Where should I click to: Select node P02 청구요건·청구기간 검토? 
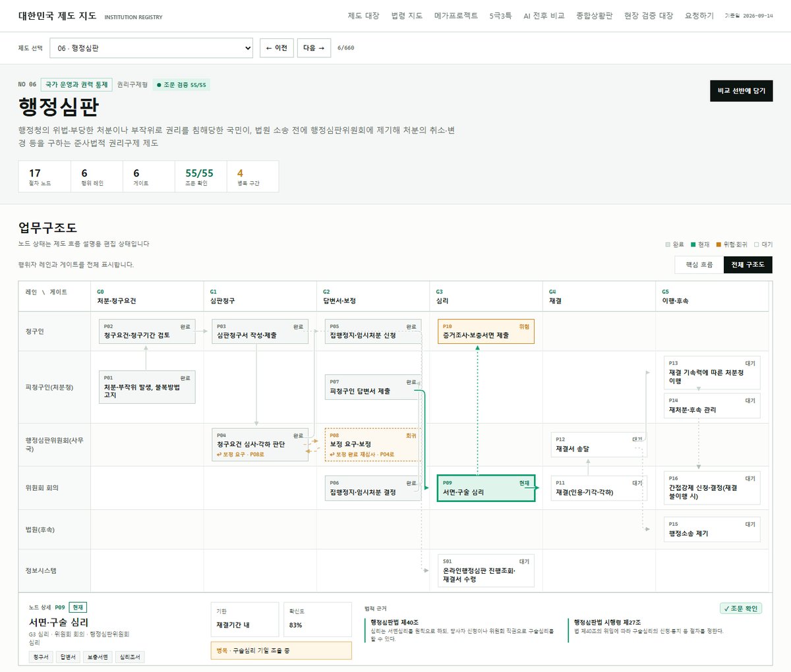point(147,331)
